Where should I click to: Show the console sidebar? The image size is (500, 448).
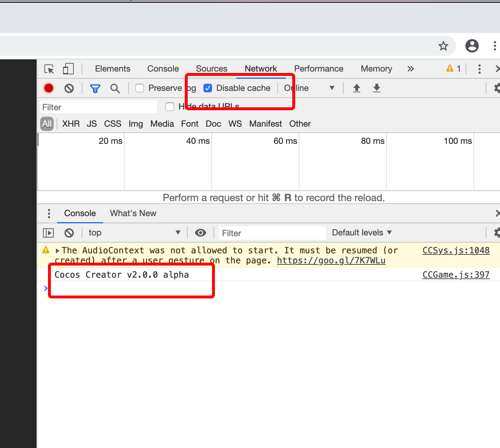[x=48, y=233]
